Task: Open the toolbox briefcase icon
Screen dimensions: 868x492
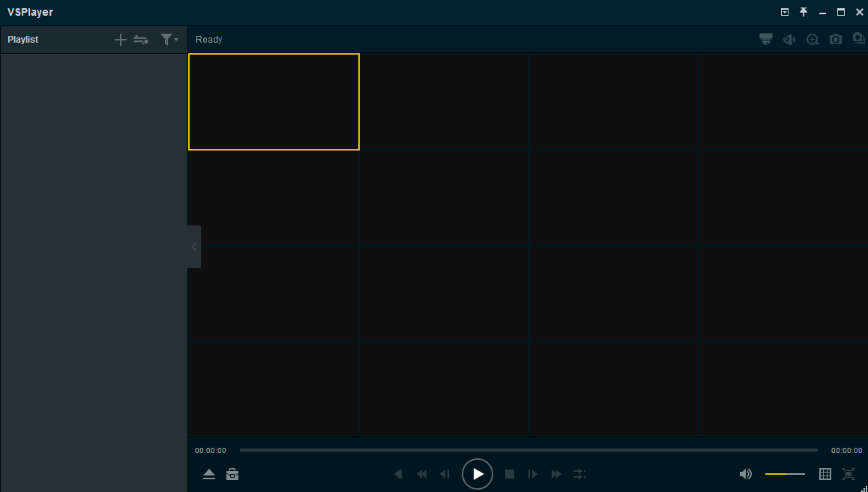Action: click(x=232, y=474)
